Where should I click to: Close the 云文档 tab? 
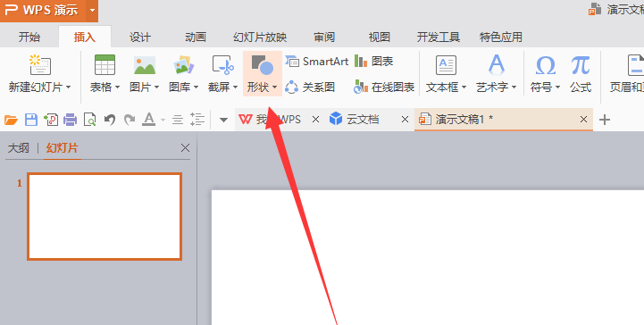(405, 120)
